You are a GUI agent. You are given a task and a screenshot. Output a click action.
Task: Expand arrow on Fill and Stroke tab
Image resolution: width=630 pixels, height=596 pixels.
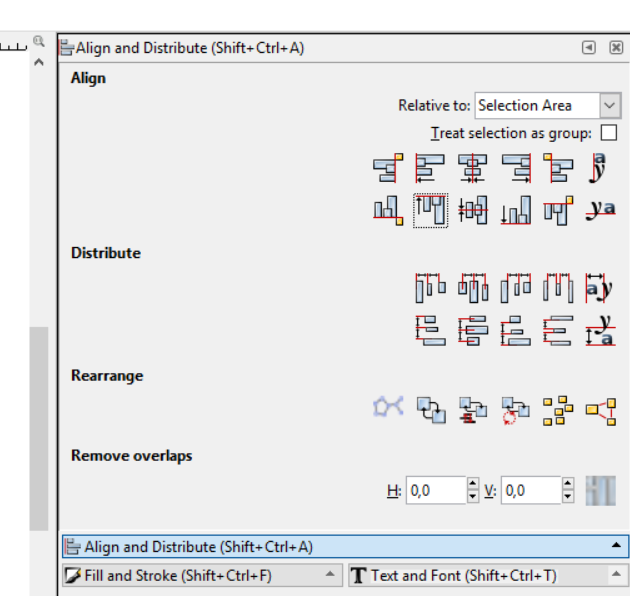(330, 574)
